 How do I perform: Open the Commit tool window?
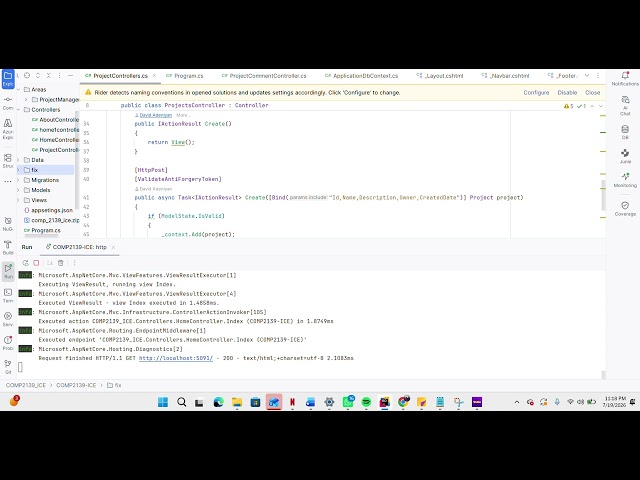point(8,102)
